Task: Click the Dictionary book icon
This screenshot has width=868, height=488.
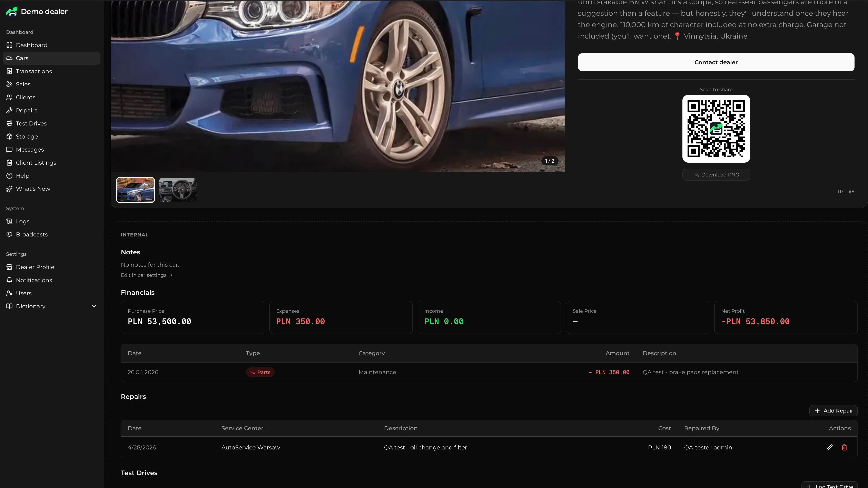Action: tap(9, 306)
